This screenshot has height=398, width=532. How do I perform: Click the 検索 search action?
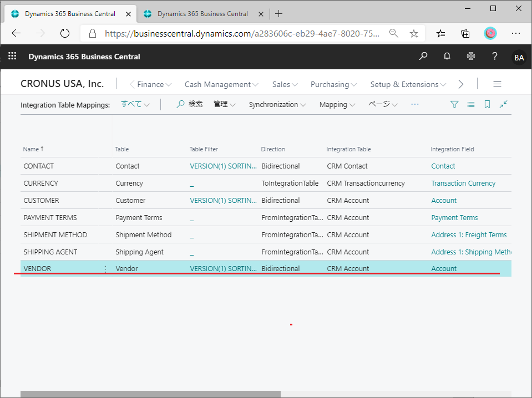coord(189,104)
